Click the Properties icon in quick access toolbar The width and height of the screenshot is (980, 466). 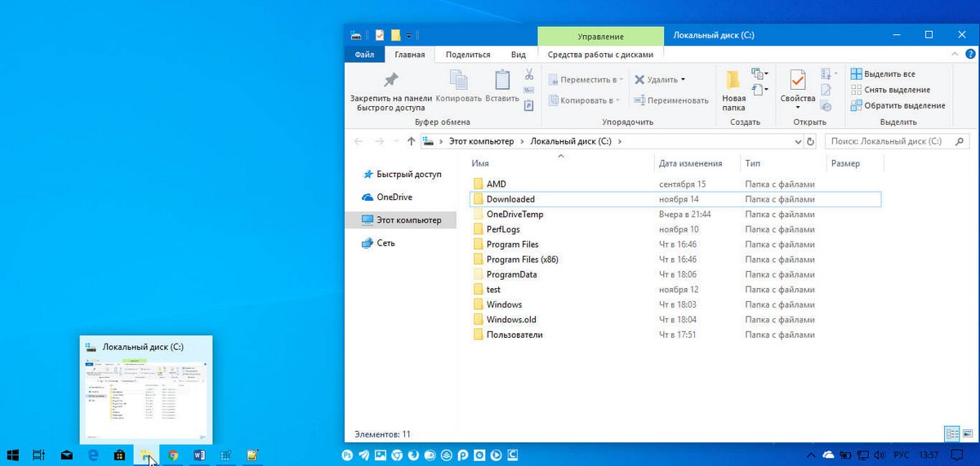[x=380, y=35]
